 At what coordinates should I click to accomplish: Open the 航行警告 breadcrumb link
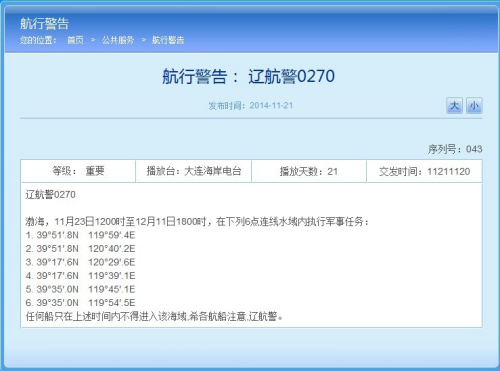[168, 40]
